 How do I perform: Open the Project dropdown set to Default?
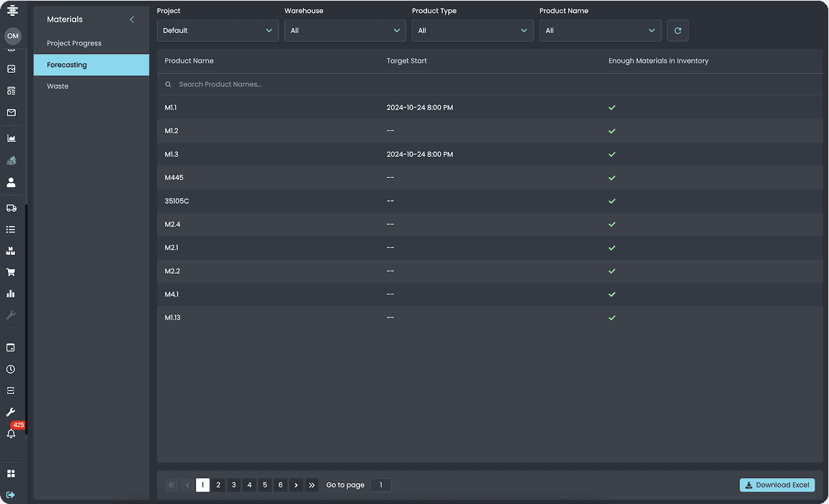click(x=218, y=31)
